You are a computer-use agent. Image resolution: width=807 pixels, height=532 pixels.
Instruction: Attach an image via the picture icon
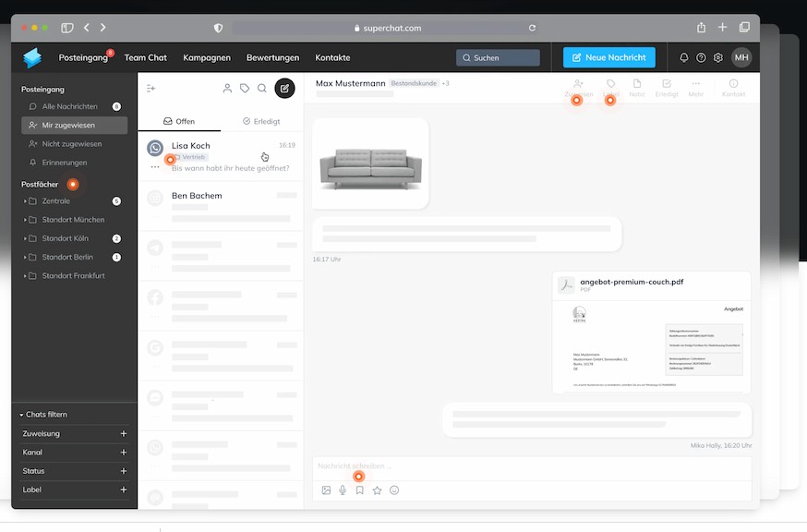pos(326,490)
